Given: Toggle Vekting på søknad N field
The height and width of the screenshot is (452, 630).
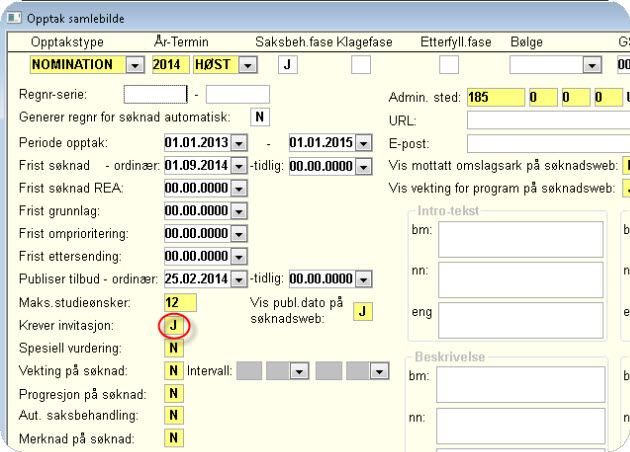Looking at the screenshot, I should click(x=174, y=371).
